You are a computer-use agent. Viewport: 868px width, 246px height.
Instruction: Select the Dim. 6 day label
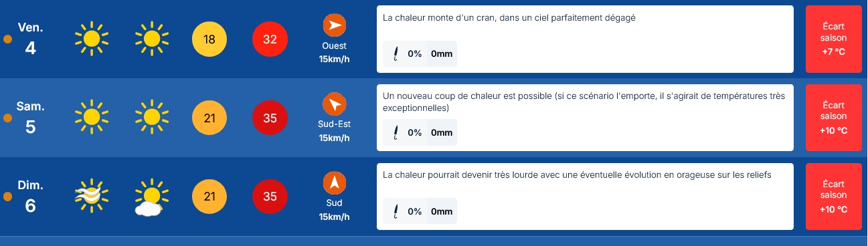(x=31, y=196)
